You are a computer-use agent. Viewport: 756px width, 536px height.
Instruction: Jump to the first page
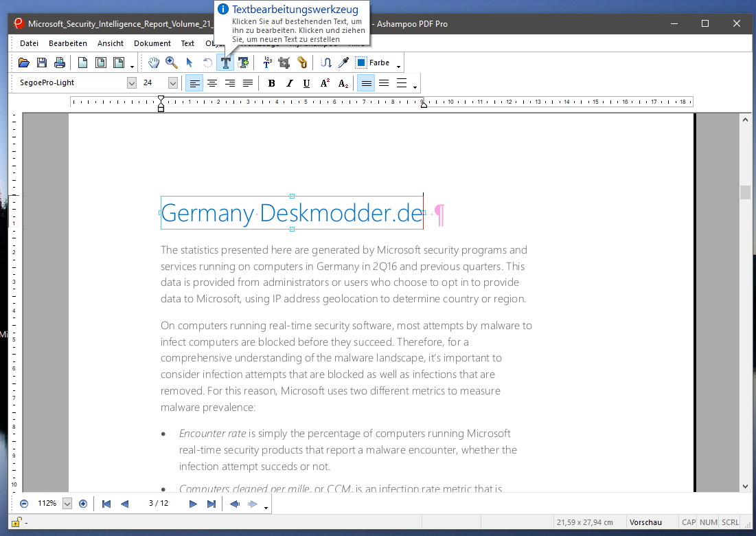click(x=106, y=504)
